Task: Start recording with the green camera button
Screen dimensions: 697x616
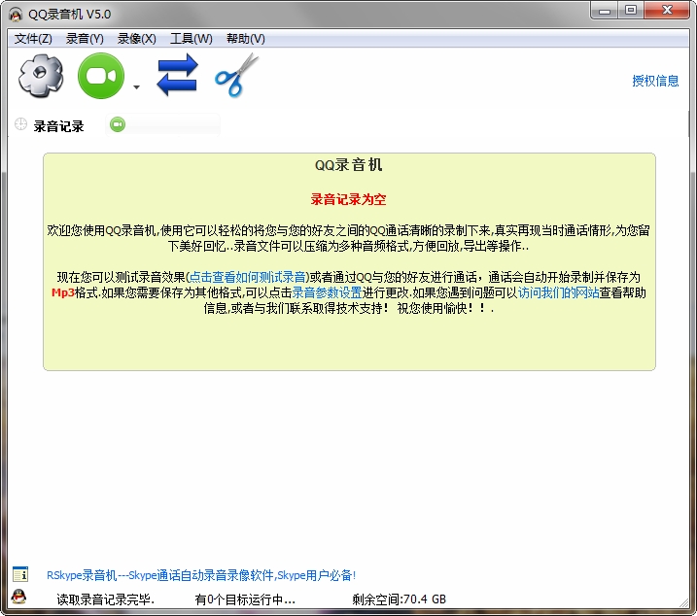Action: (102, 76)
